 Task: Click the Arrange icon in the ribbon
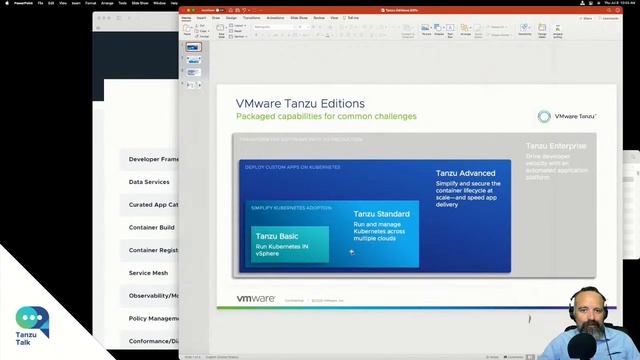465,29
